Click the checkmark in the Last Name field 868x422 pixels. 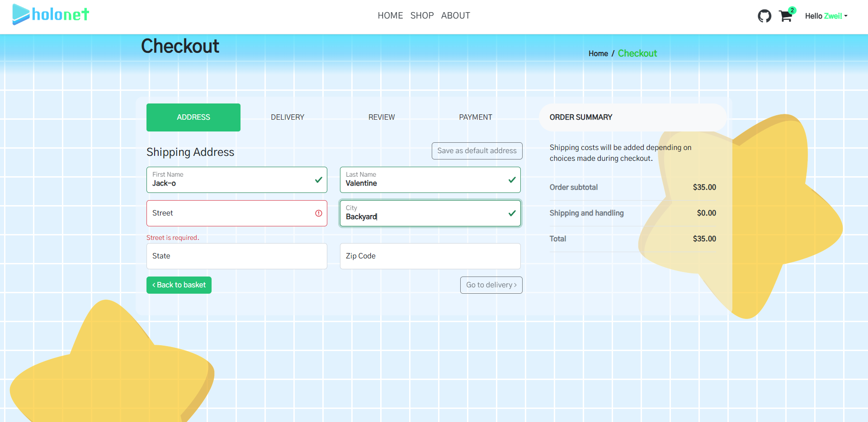(512, 180)
